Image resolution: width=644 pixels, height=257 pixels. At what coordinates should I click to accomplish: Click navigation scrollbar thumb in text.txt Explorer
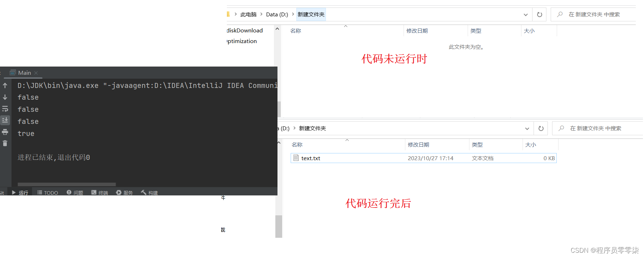[279, 226]
